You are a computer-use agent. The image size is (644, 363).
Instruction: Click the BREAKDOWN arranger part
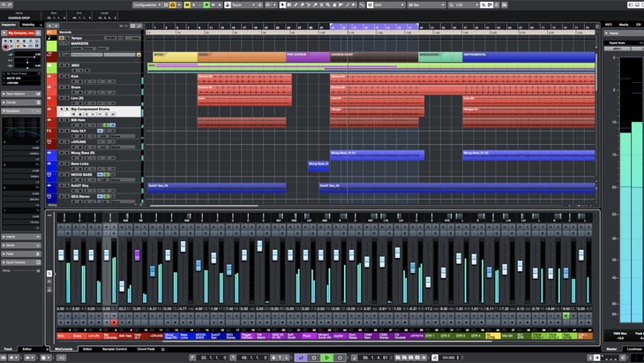click(440, 57)
